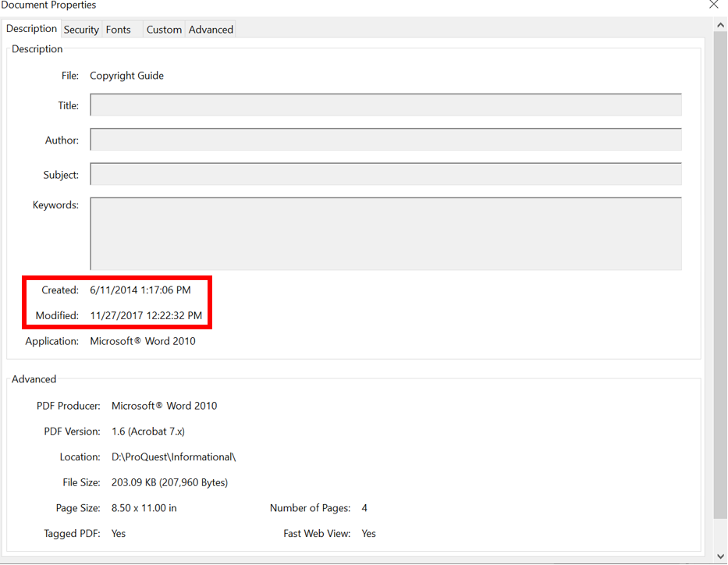The height and width of the screenshot is (565, 728).
Task: Click the File Size value 203.09 KB
Action: coord(169,483)
